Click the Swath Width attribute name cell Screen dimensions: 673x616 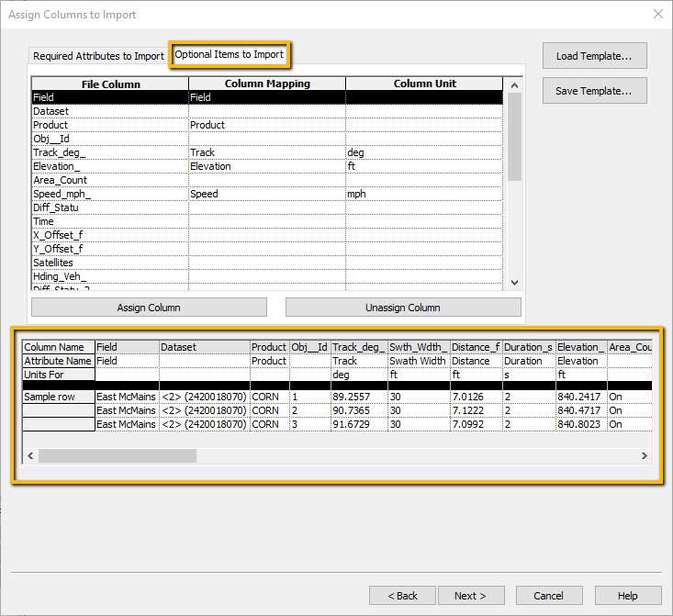(419, 361)
